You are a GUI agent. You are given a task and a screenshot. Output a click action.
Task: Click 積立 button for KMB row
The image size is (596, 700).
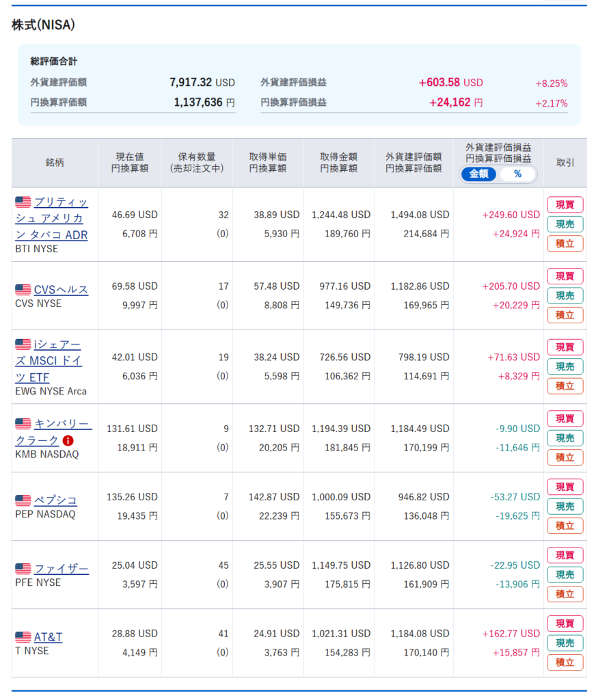565,457
